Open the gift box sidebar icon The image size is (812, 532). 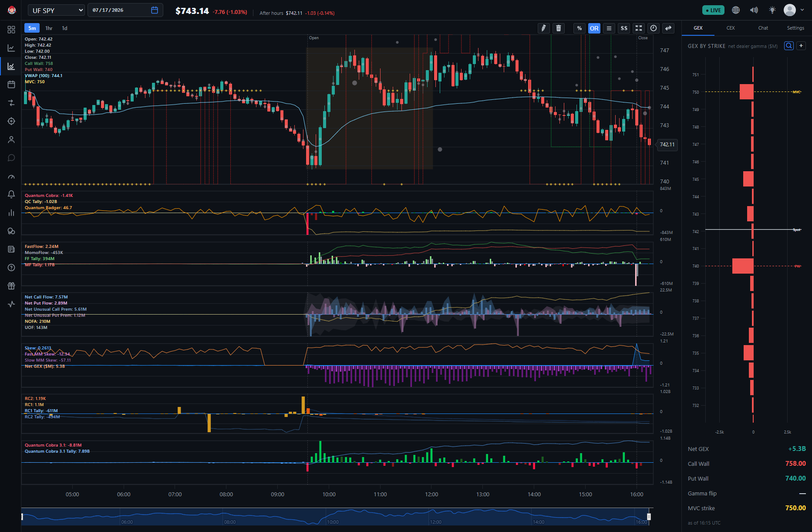click(11, 286)
